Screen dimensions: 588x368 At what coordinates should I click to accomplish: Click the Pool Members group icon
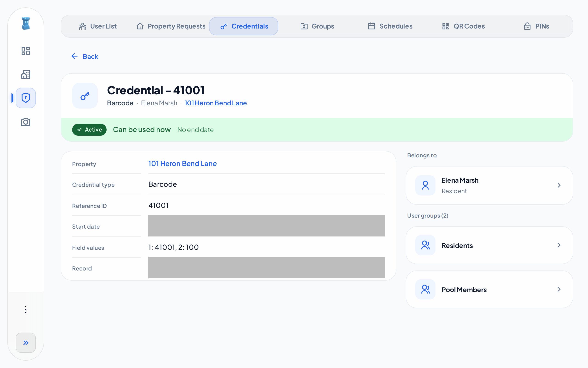425,289
